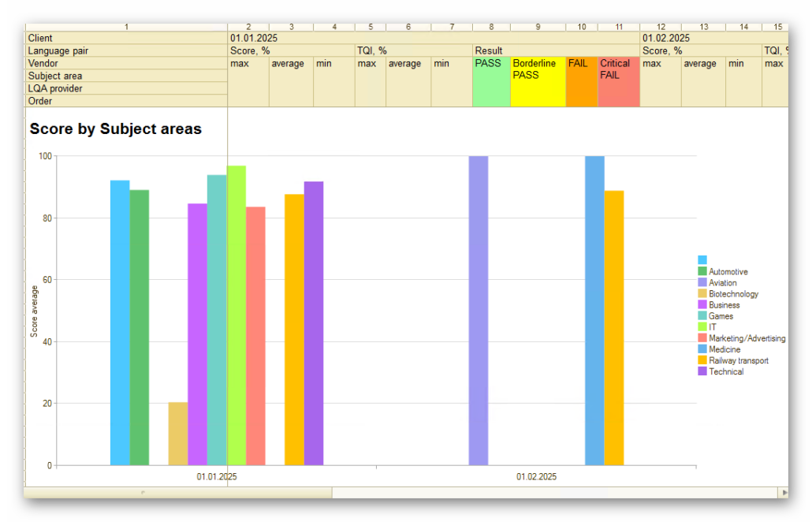Click the Aviation legend entry
812x522 pixels.
coord(722,283)
